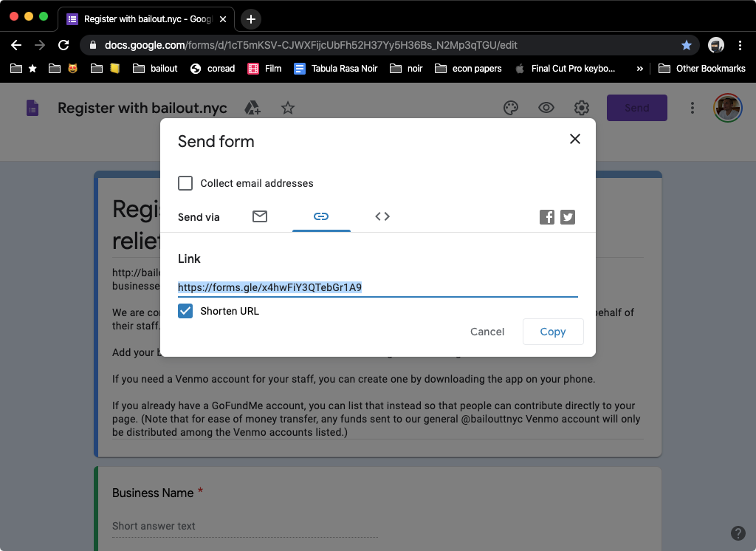
Task: Cancel the Send form dialog
Action: point(487,332)
